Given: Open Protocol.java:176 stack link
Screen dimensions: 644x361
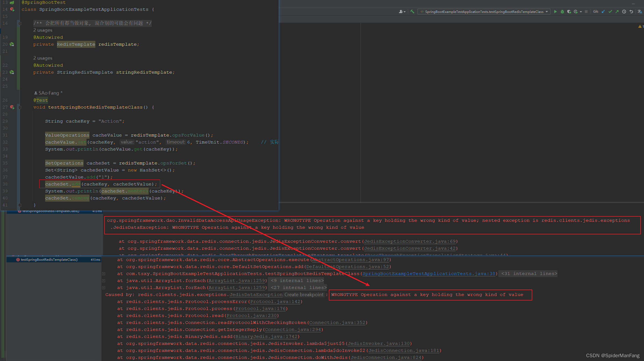Looking at the screenshot, I should pos(260,309).
